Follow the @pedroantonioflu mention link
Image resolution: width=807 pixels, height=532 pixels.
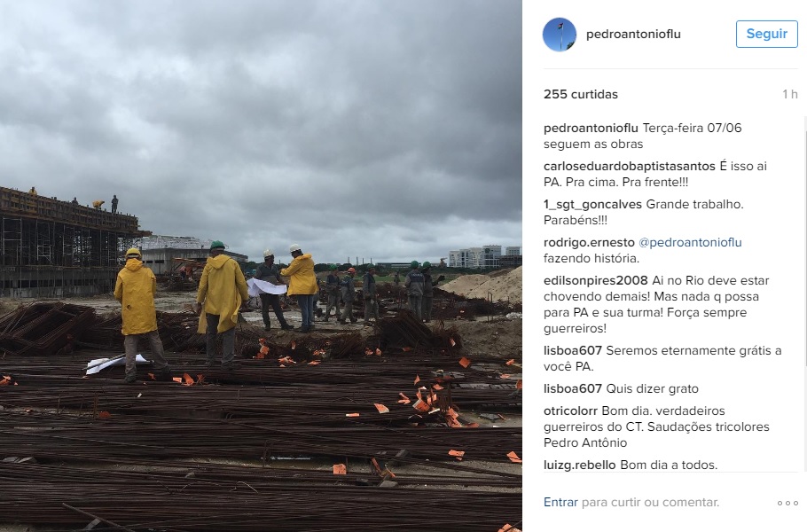690,242
